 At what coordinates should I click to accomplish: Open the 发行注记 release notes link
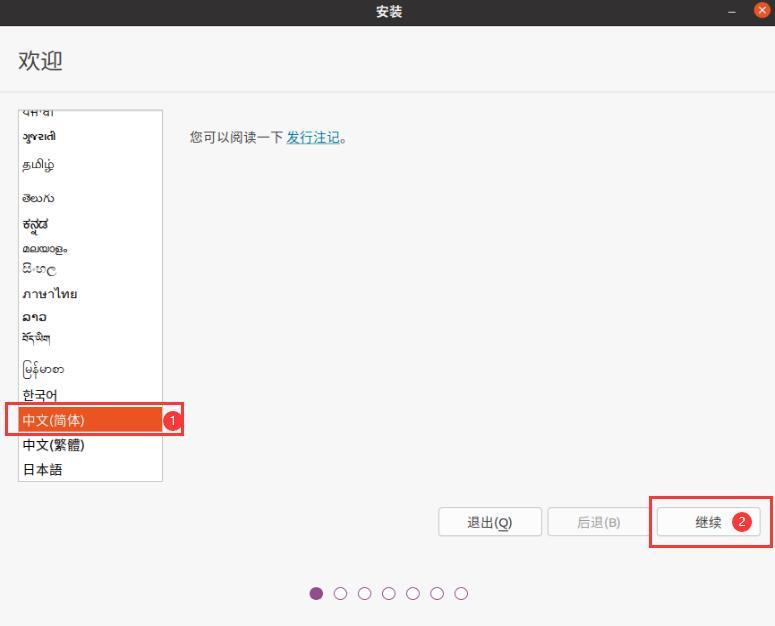[313, 137]
